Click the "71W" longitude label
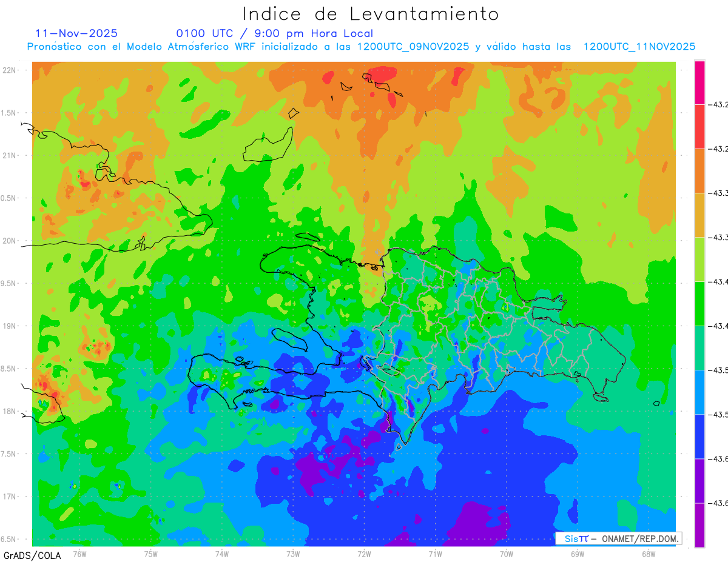The height and width of the screenshot is (562, 728). [x=435, y=554]
